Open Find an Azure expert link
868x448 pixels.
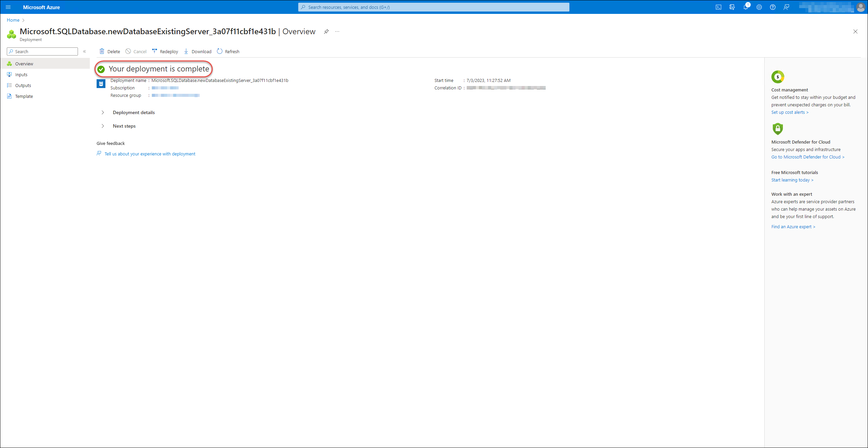tap(793, 227)
